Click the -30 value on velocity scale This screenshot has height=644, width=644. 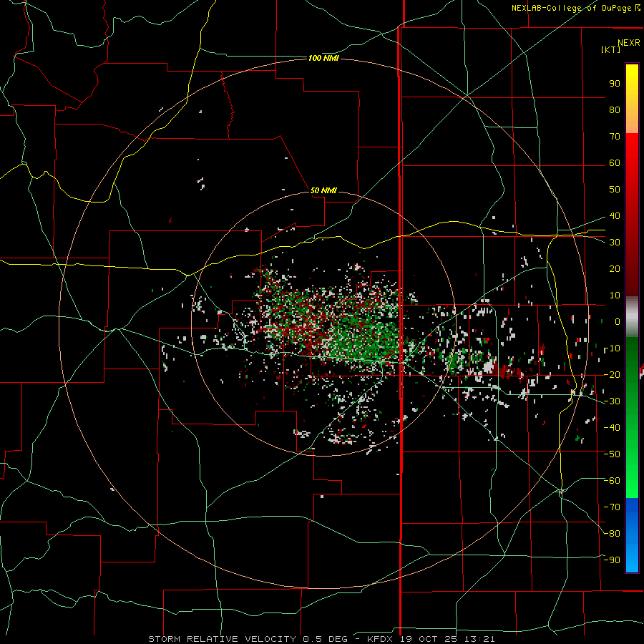click(x=612, y=401)
